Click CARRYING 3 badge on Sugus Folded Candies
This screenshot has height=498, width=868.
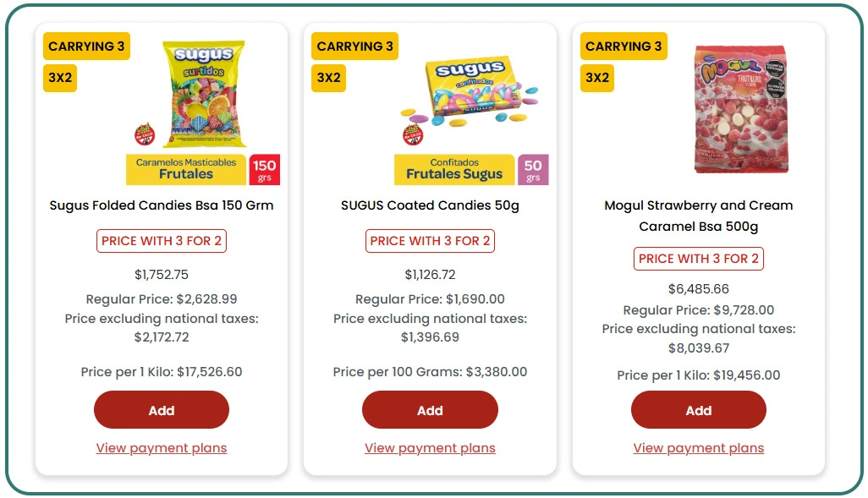86,47
